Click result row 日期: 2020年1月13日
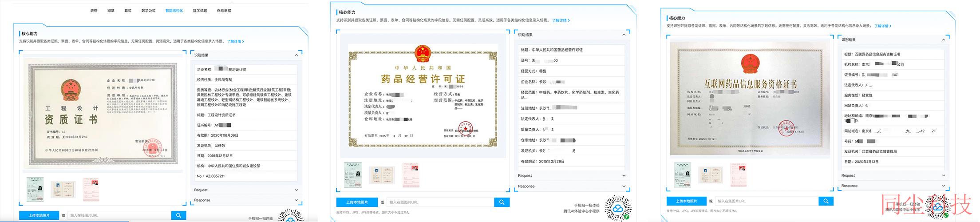This screenshot has width=980, height=222. (893, 162)
